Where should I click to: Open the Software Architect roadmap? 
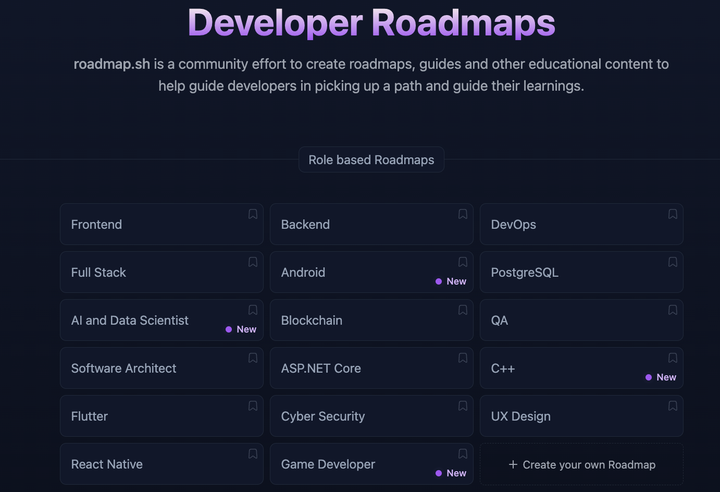[x=162, y=368]
